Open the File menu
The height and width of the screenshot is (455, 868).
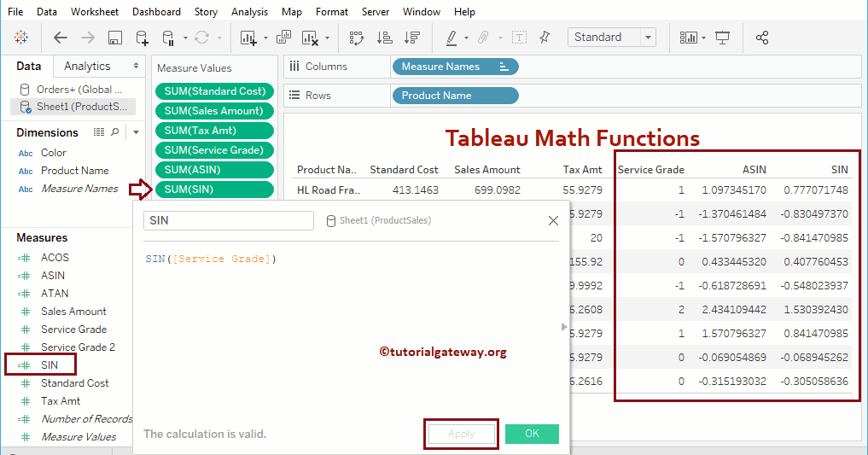(15, 12)
